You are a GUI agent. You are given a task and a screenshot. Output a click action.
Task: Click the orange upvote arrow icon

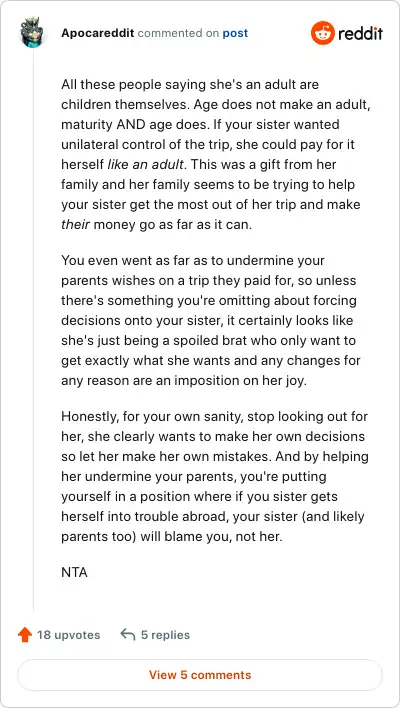pyautogui.click(x=25, y=635)
